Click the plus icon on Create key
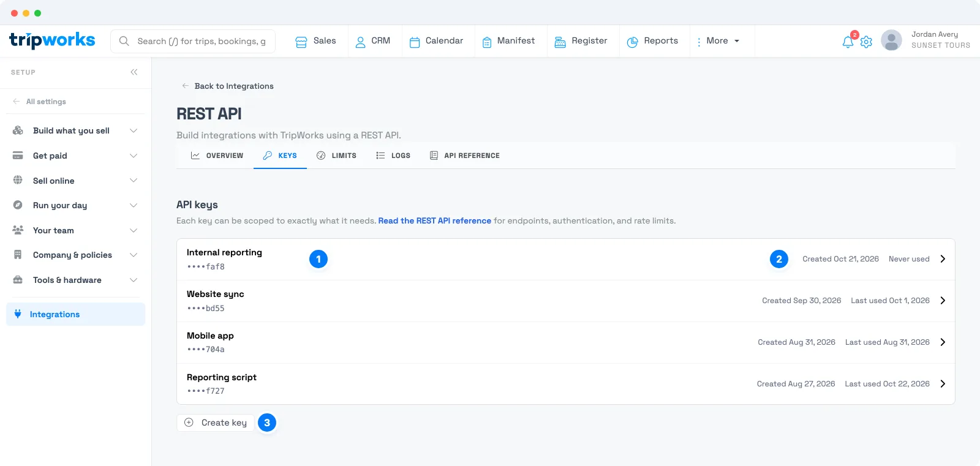The image size is (980, 466). 189,423
